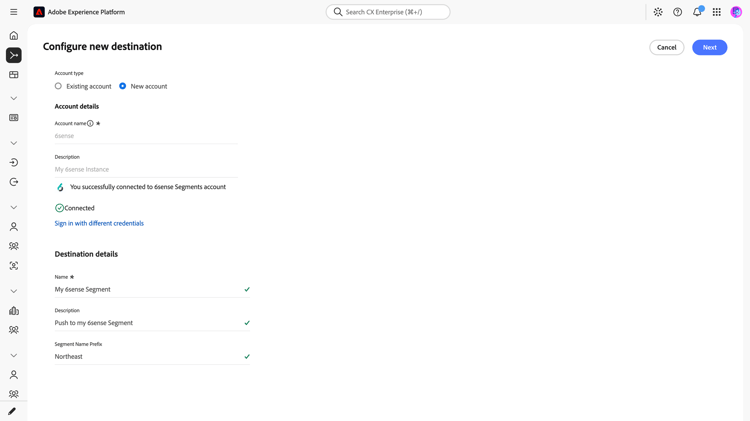Collapse sidebar section chevron below dashboards icon
Image resolution: width=750 pixels, height=421 pixels.
tap(13, 98)
